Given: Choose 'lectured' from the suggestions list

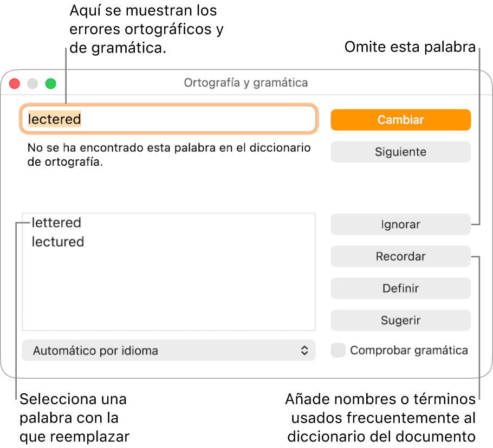Looking at the screenshot, I should click(58, 242).
